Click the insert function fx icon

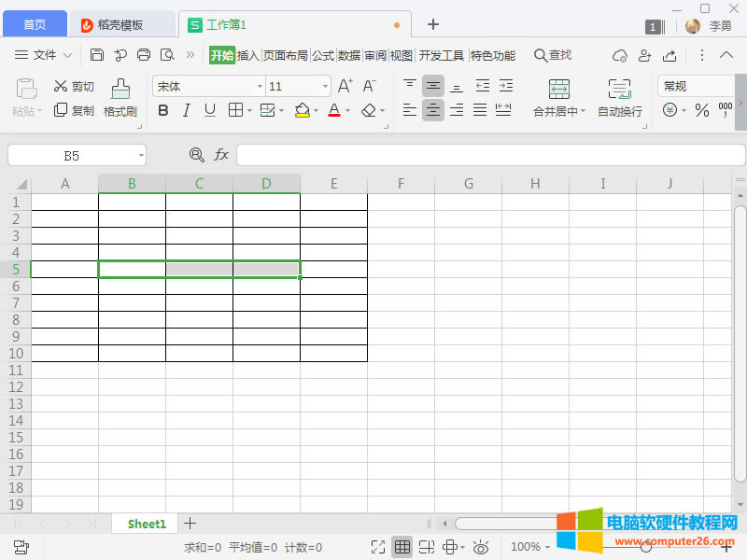[x=222, y=155]
